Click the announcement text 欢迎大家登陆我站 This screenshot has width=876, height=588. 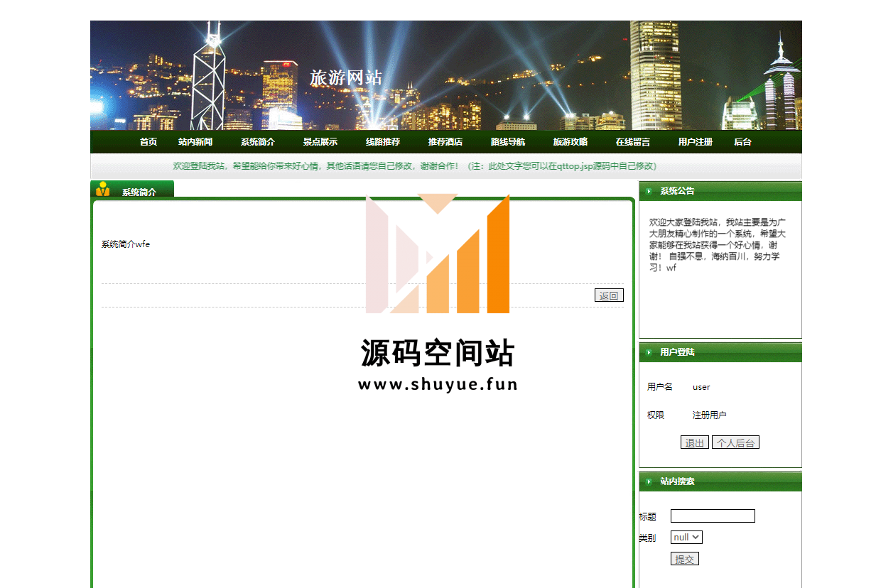[x=718, y=245]
